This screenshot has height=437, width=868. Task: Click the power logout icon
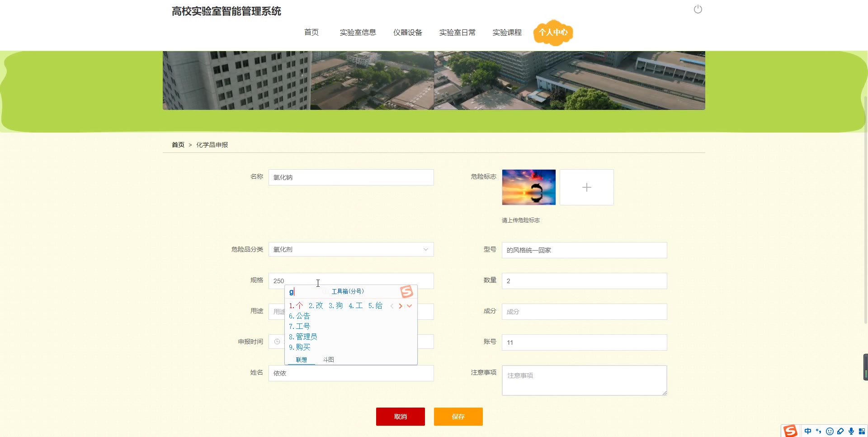[698, 9]
